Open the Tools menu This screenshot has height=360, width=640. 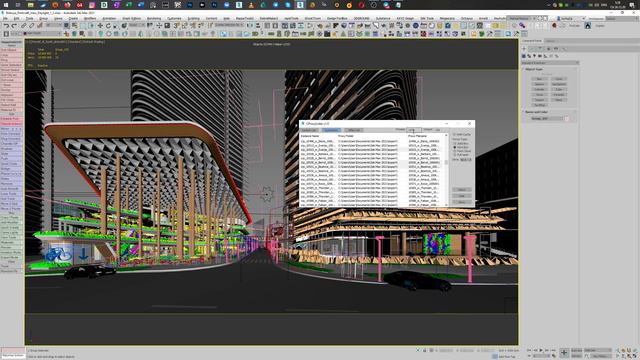29,18
